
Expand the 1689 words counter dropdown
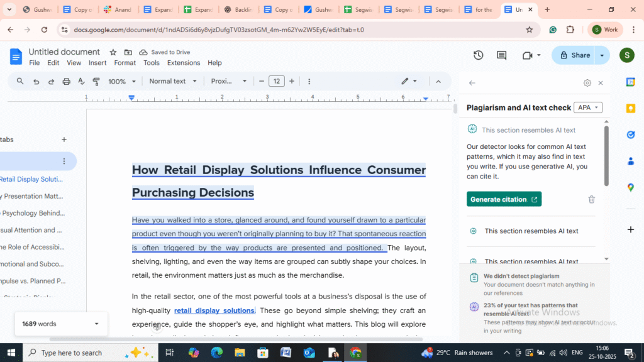96,324
